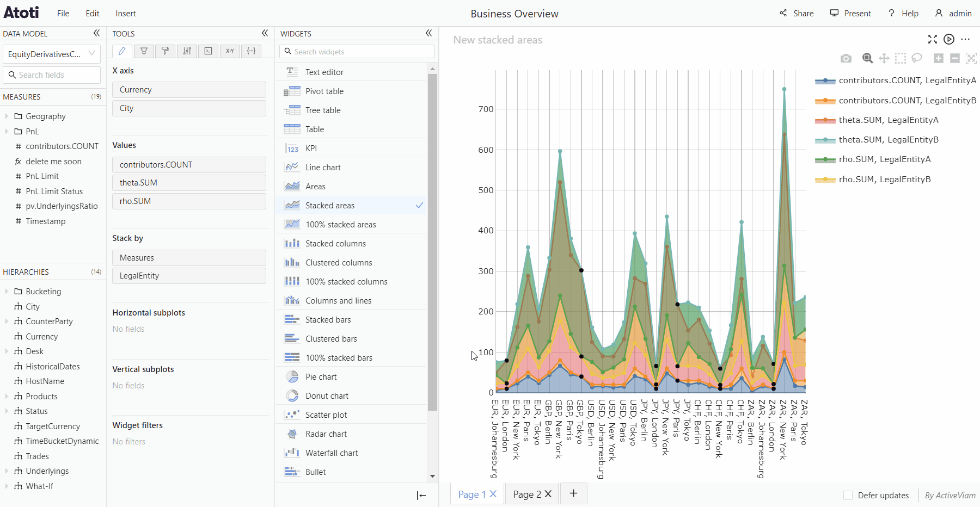Click the collapse sidebar icon at bottom
The width and height of the screenshot is (980, 507).
coord(421,495)
